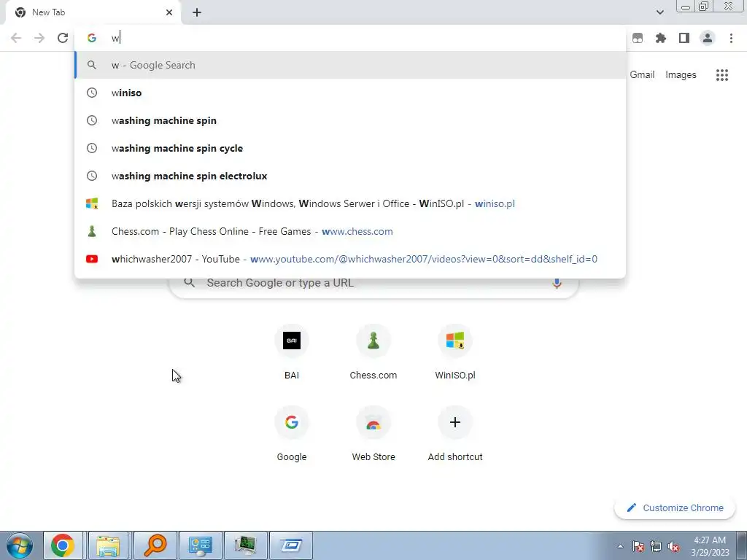
Task: Choose 'washing machine spin electrolux' suggestion
Action: (x=350, y=176)
